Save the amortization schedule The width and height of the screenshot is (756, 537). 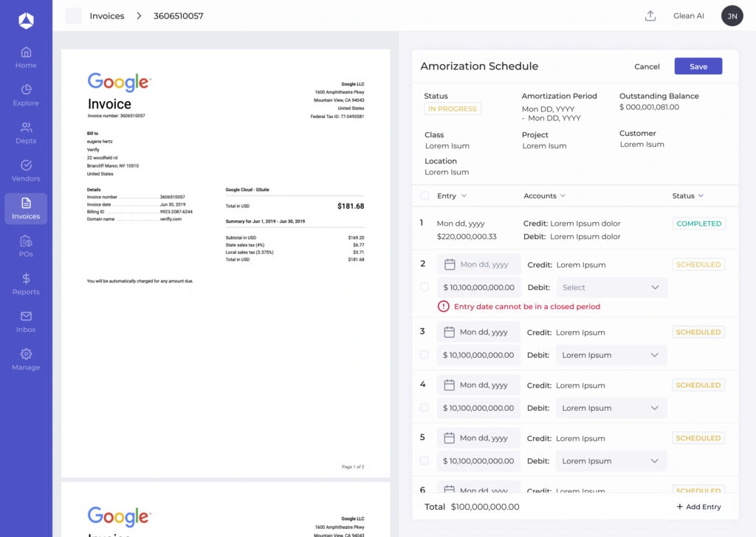coord(698,66)
